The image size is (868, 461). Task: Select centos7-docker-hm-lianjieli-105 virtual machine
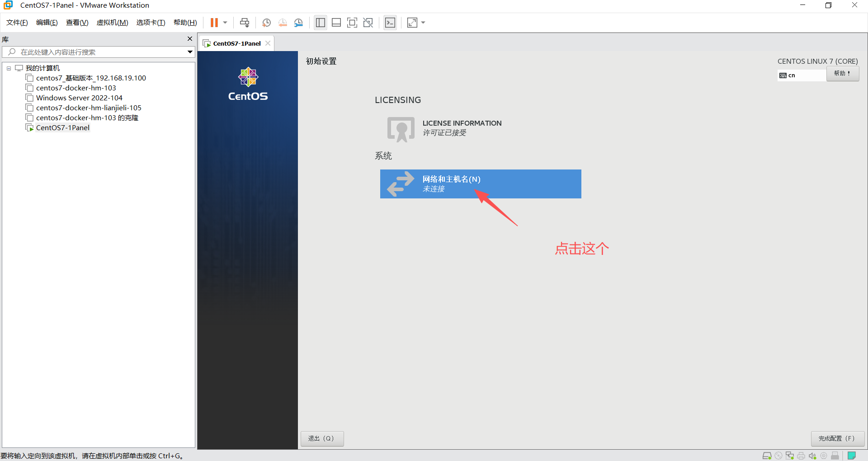point(89,108)
